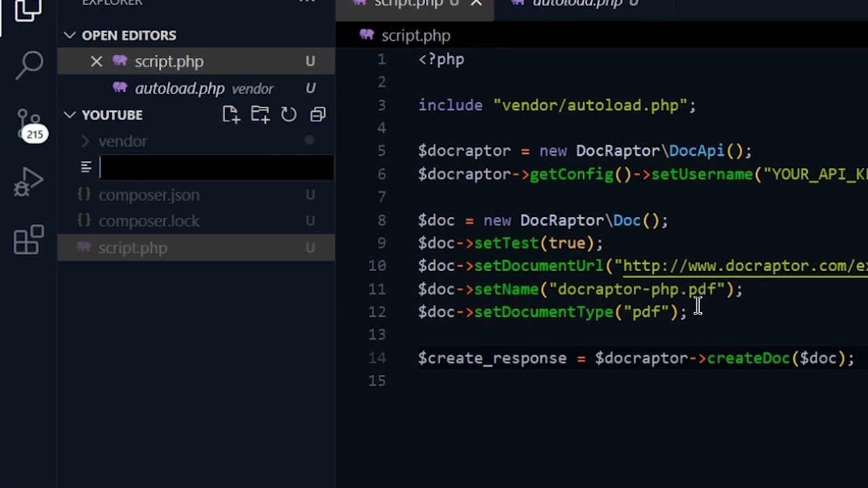The width and height of the screenshot is (868, 488).
Task: Open the Run and Debug view
Action: point(29,182)
